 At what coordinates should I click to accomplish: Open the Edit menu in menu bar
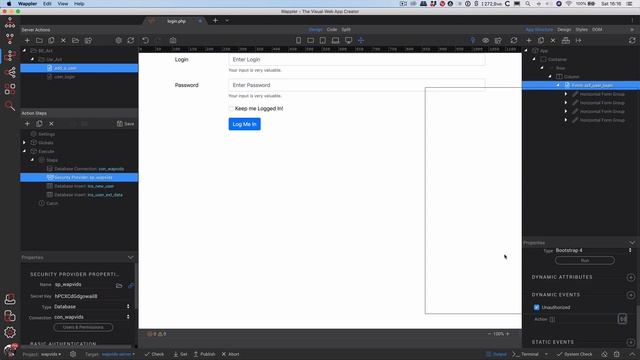point(47,4)
